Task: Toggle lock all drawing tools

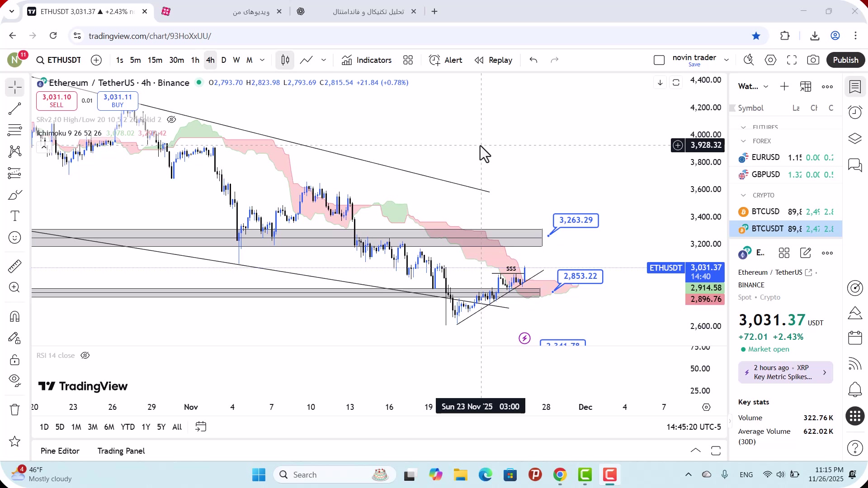Action: tap(14, 360)
